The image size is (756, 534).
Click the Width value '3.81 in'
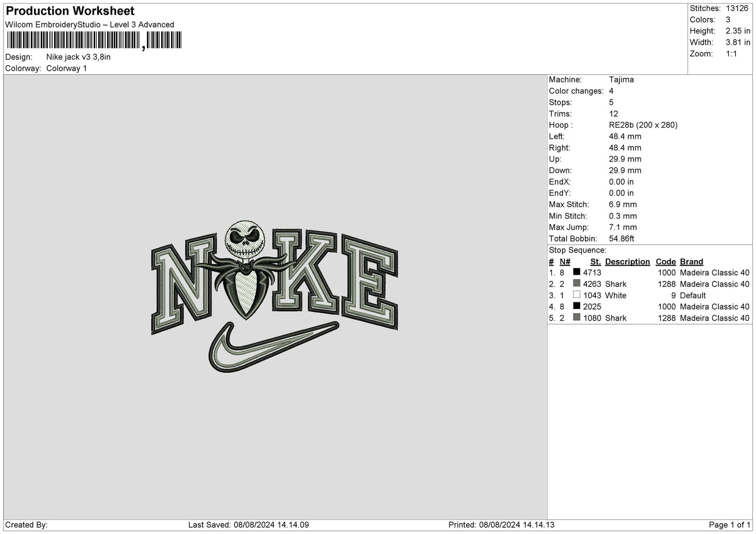[x=738, y=42]
